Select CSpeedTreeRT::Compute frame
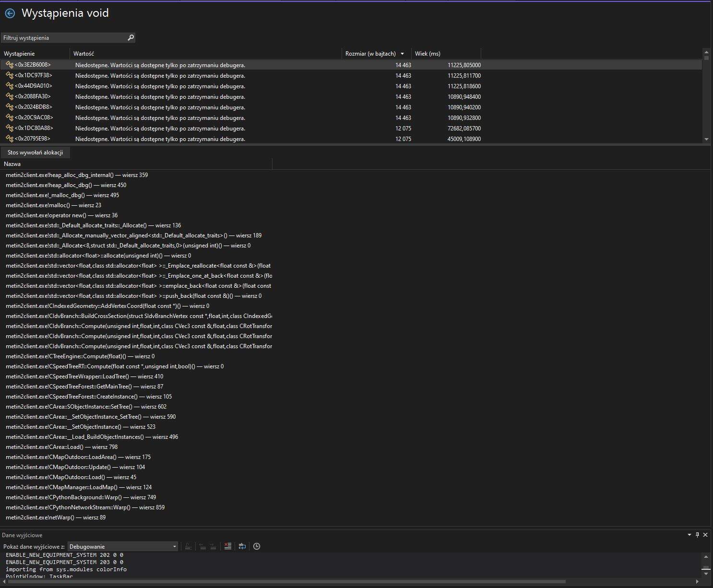Image resolution: width=713 pixels, height=588 pixels. click(x=115, y=366)
